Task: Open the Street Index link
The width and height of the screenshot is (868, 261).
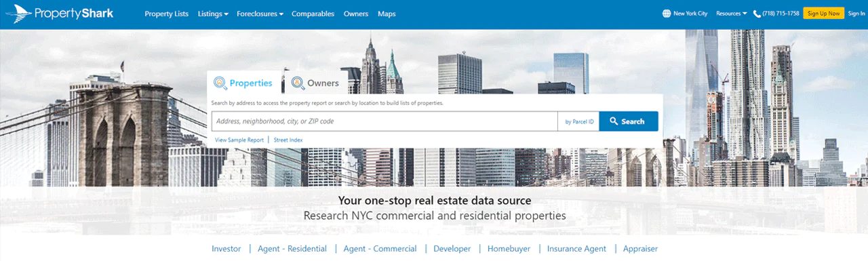Action: 288,140
